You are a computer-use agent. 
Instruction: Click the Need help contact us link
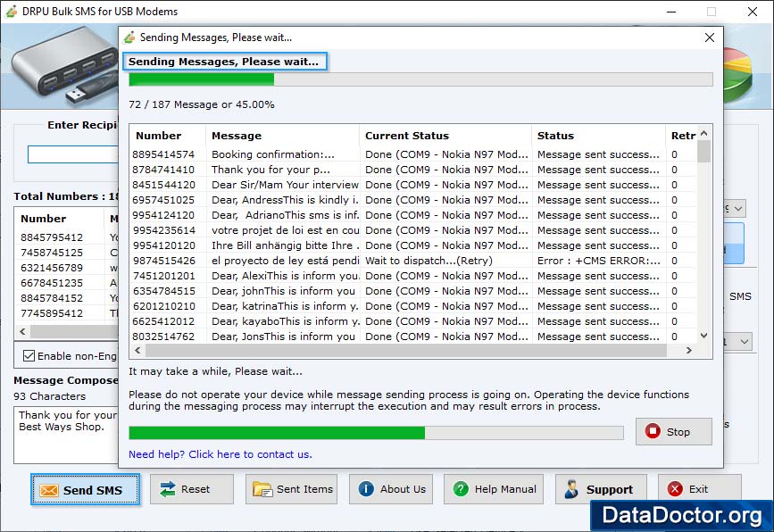click(x=221, y=454)
